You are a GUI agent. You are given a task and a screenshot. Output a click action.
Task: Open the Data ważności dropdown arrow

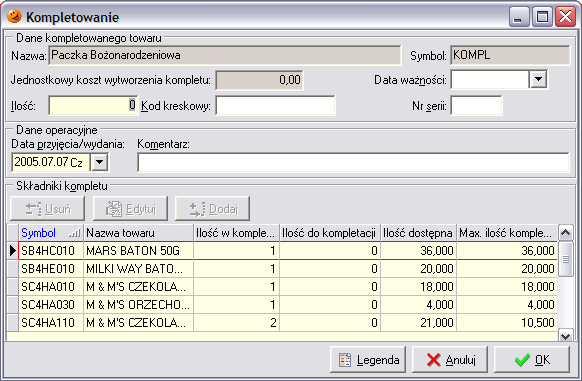tap(538, 79)
